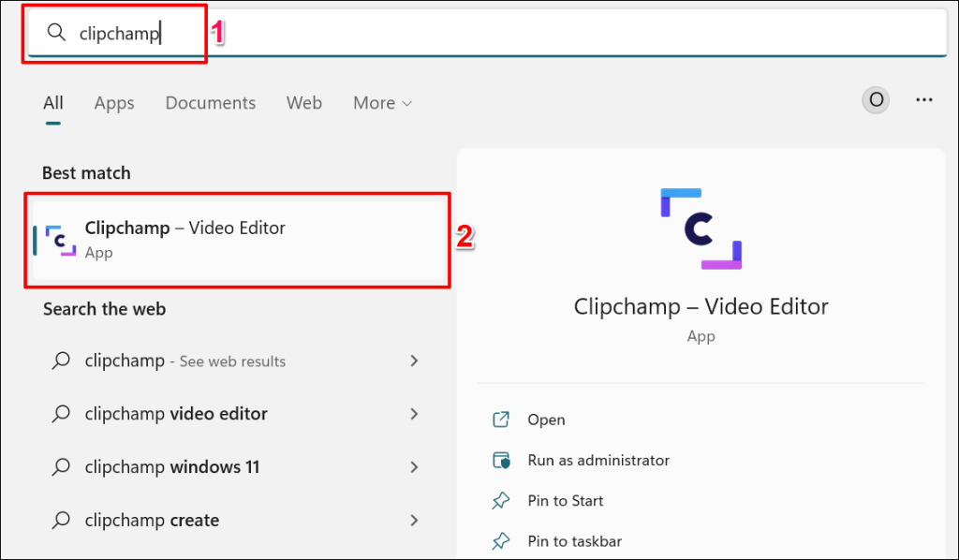Switch to the Apps tab
Image resolution: width=959 pixels, height=560 pixels.
click(x=114, y=103)
